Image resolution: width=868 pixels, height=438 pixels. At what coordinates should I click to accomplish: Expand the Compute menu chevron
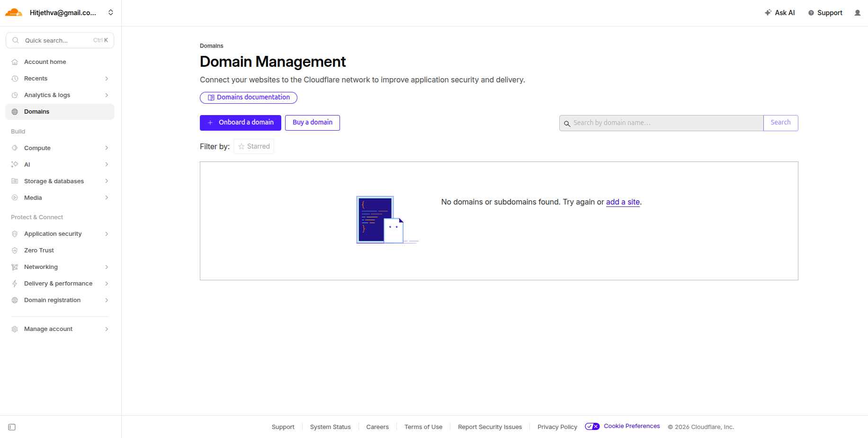(107, 148)
